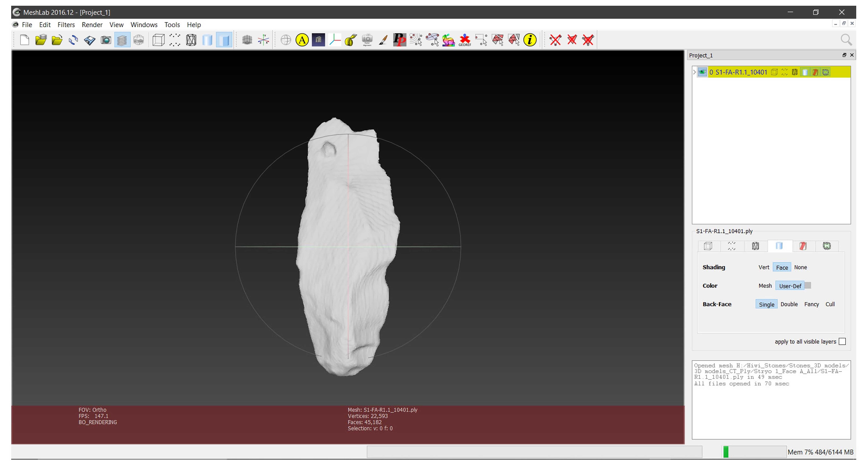The height and width of the screenshot is (461, 868).
Task: Delete selected vertices with red X
Action: pyautogui.click(x=555, y=40)
